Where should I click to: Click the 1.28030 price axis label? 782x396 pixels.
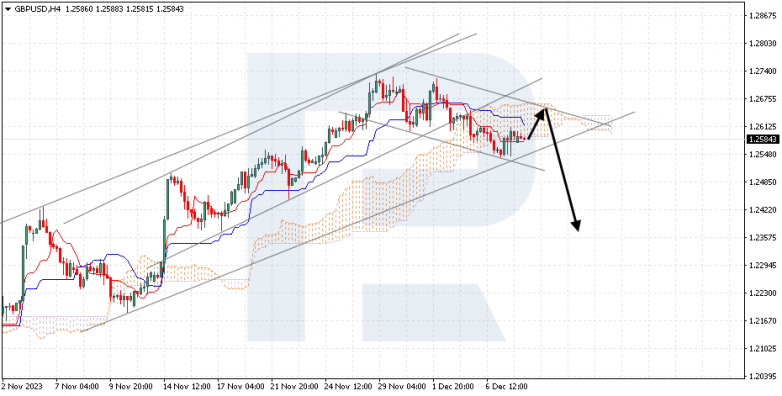pos(762,44)
